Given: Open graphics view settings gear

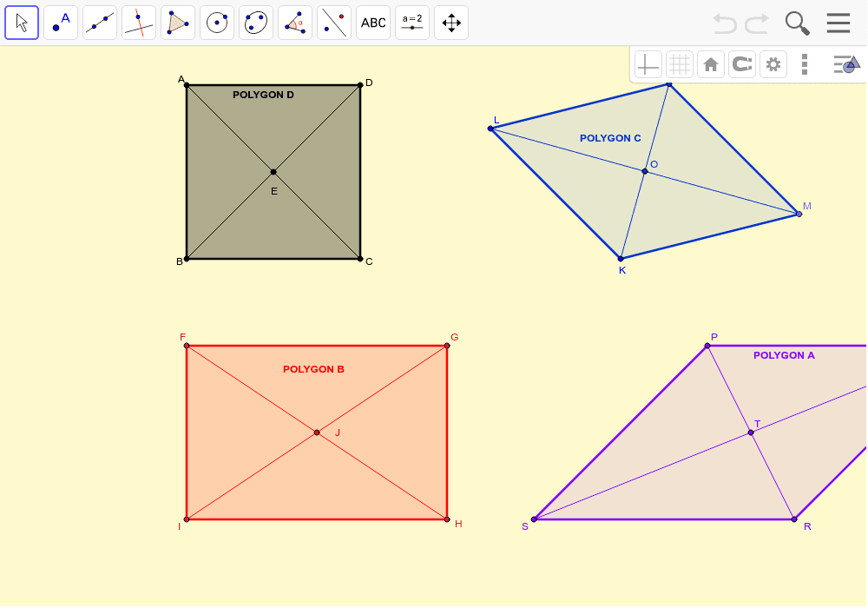Looking at the screenshot, I should [773, 65].
